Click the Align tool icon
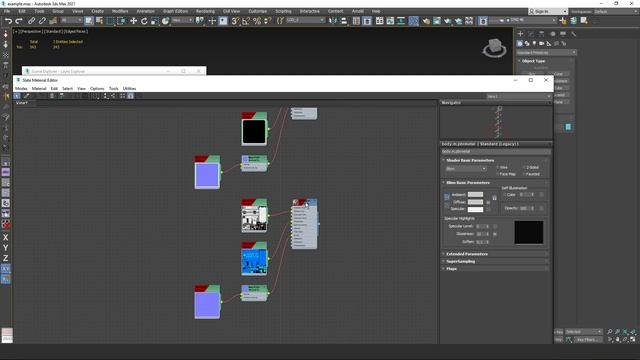 tap(344, 21)
